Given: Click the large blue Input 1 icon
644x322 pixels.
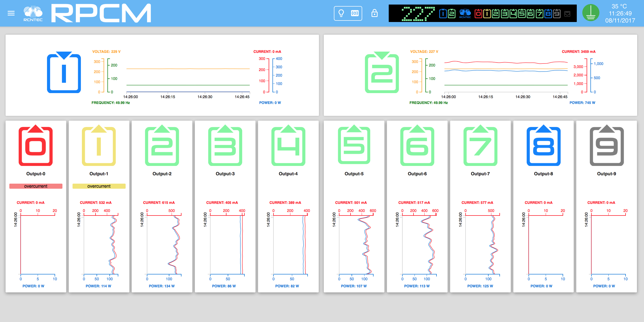Looking at the screenshot, I should tap(64, 72).
